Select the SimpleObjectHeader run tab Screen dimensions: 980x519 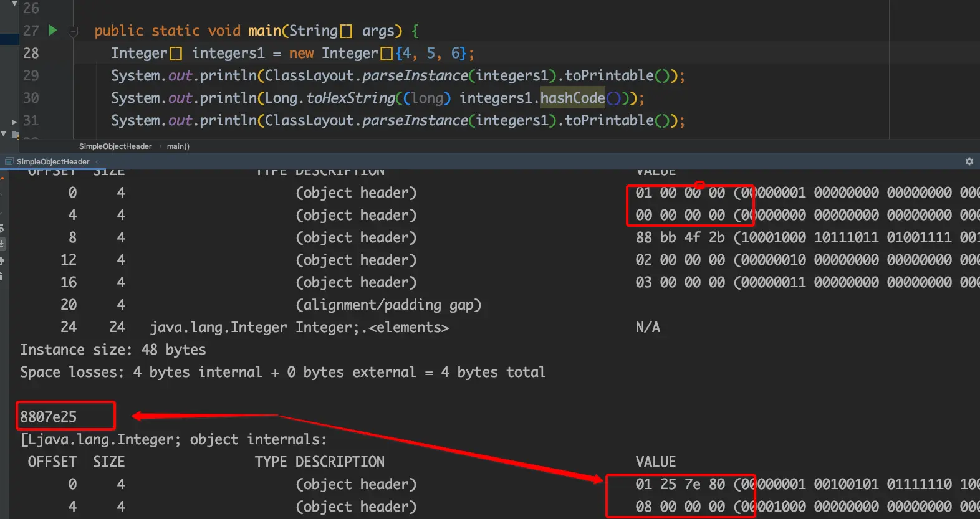[x=53, y=162]
